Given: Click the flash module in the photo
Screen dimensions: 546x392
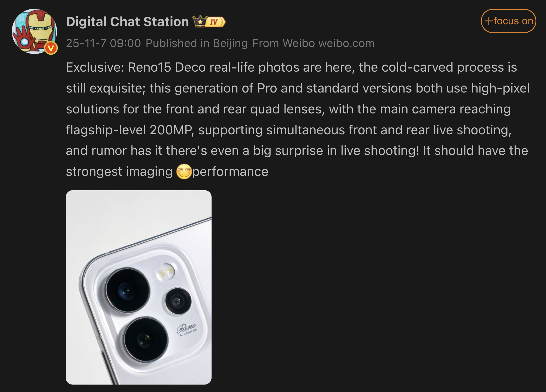Looking at the screenshot, I should (x=165, y=272).
